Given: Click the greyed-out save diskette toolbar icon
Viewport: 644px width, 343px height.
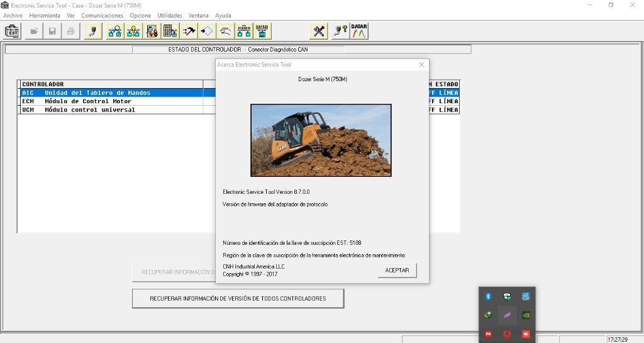Looking at the screenshot, I should click(52, 31).
